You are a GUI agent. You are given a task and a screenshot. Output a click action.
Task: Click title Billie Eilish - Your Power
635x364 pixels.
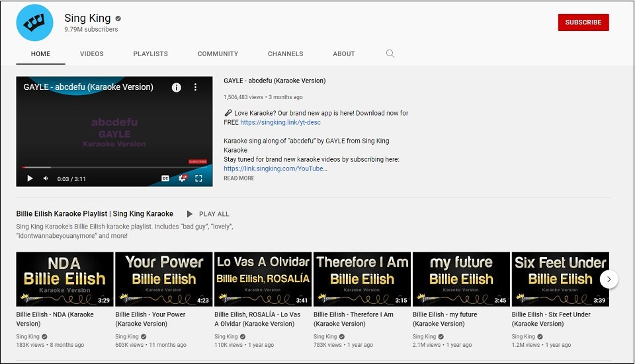pos(150,319)
